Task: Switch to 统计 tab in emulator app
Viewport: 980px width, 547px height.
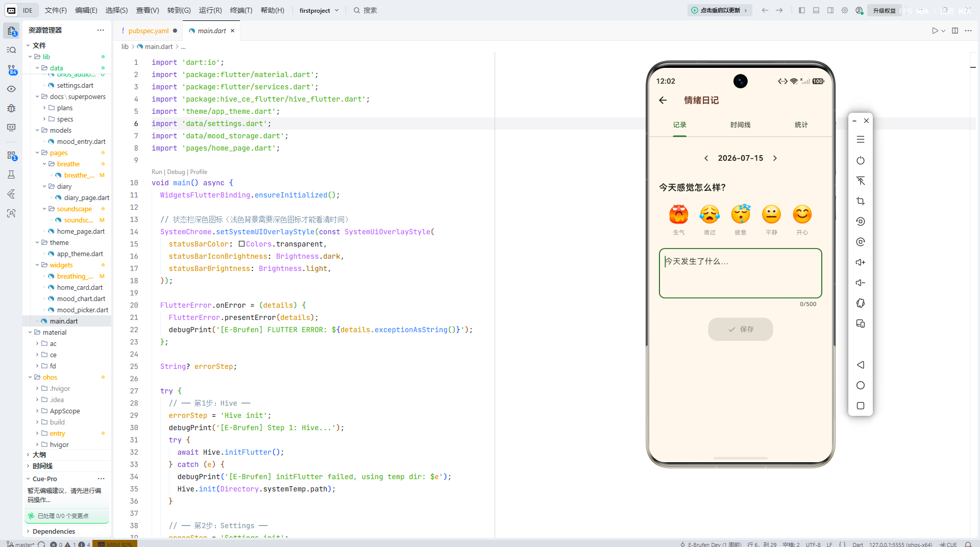Action: pos(801,125)
